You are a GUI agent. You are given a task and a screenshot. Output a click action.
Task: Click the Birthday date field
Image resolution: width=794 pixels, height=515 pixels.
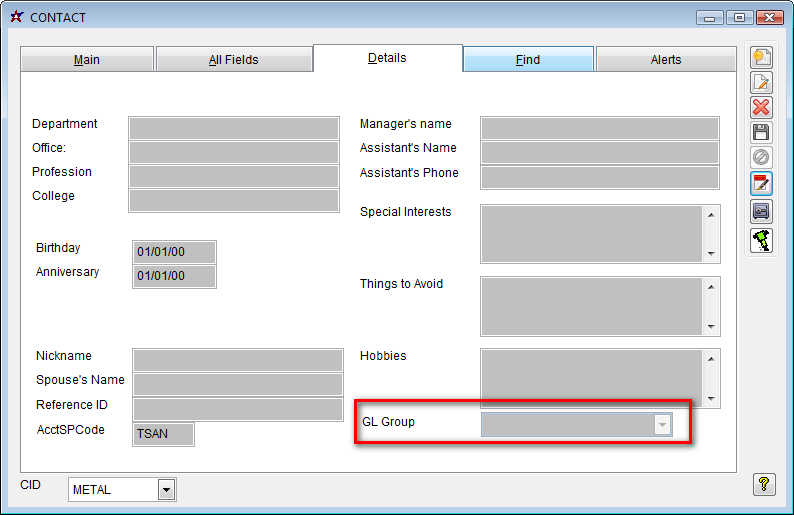[173, 252]
